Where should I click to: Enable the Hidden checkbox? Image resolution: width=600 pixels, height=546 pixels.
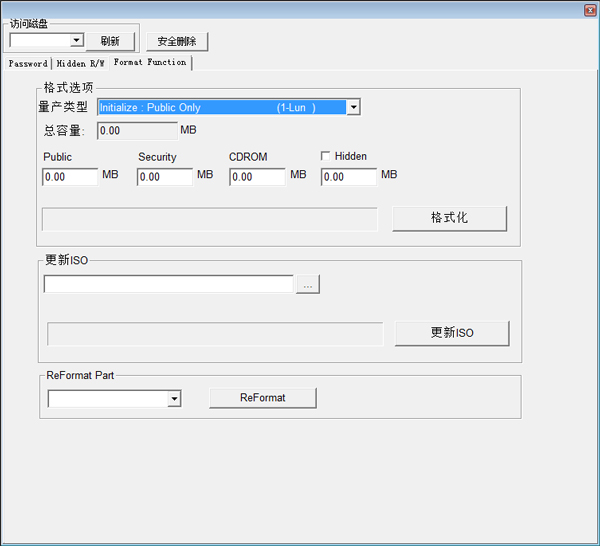click(325, 156)
